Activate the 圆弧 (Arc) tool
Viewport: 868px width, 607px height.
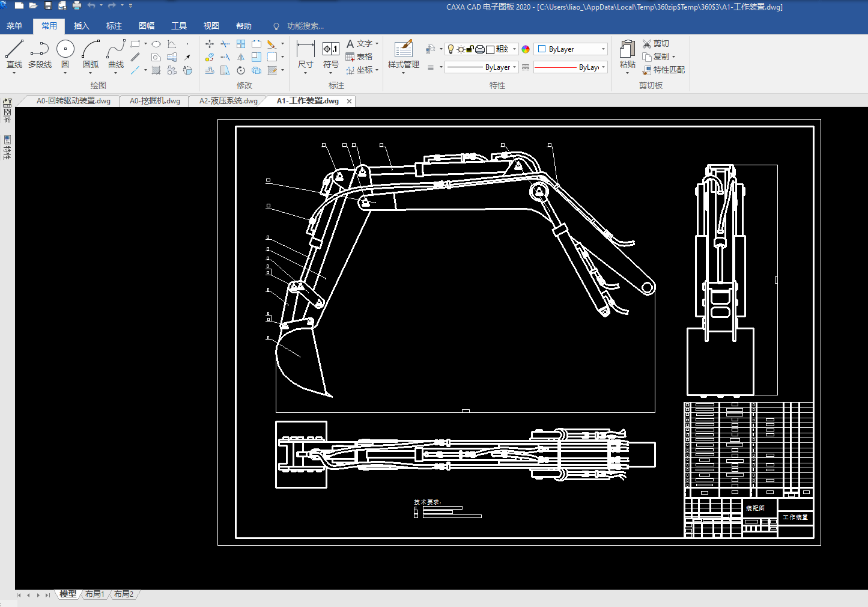91,53
